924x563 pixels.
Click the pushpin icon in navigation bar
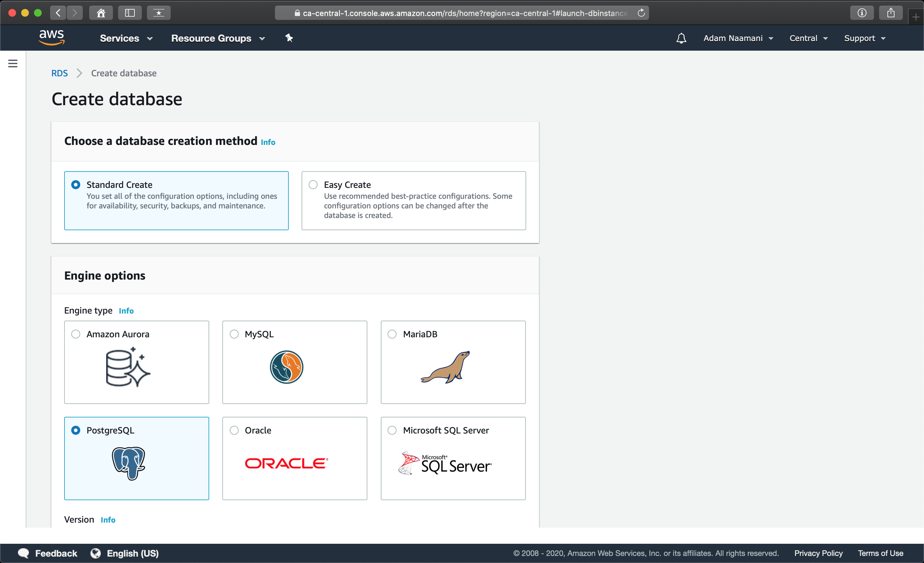(x=289, y=38)
